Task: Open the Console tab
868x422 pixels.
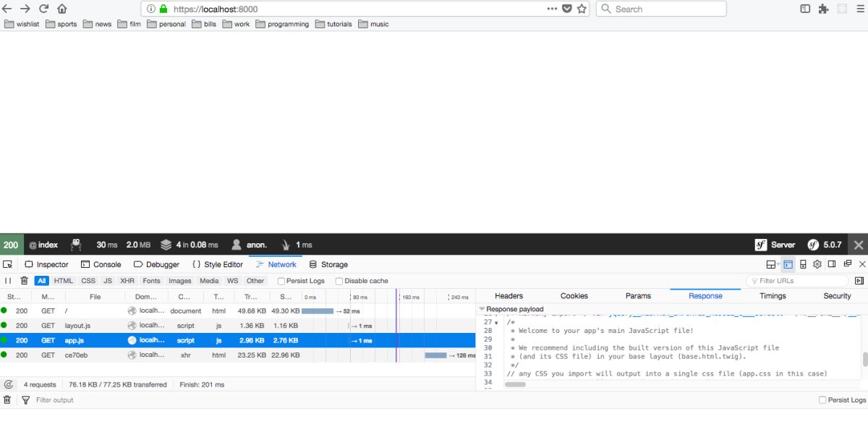Action: coord(101,264)
